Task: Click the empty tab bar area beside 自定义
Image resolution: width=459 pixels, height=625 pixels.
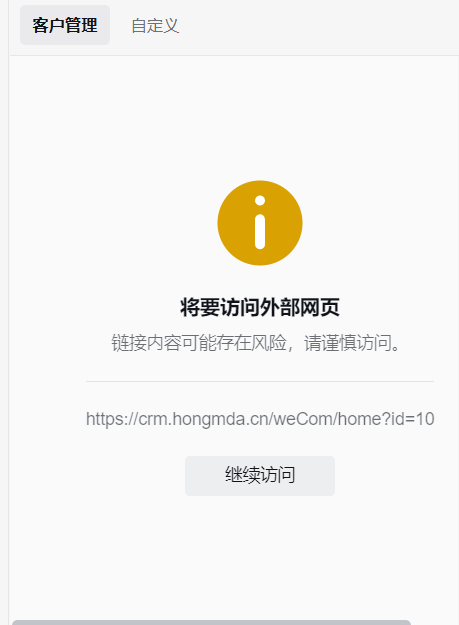Action: click(x=319, y=26)
